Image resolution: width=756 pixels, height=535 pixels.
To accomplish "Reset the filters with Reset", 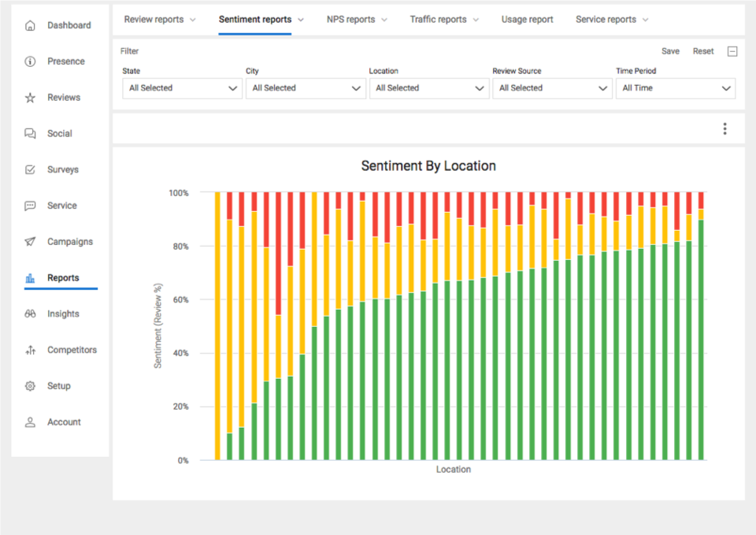I will click(703, 51).
